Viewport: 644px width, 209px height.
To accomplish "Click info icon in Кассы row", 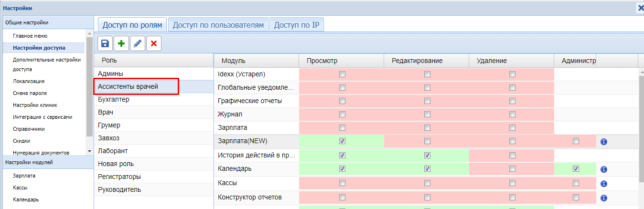I will [x=603, y=184].
